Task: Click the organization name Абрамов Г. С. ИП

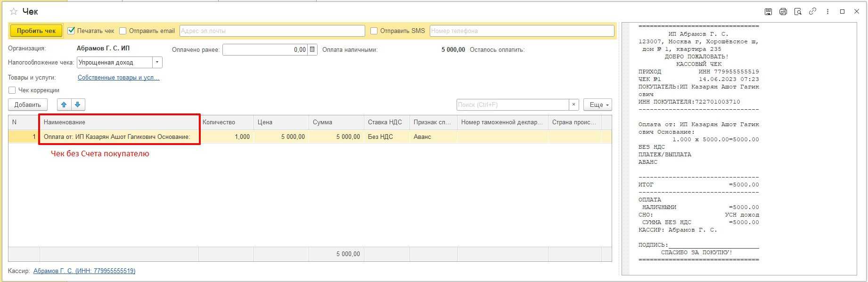Action: (103, 48)
